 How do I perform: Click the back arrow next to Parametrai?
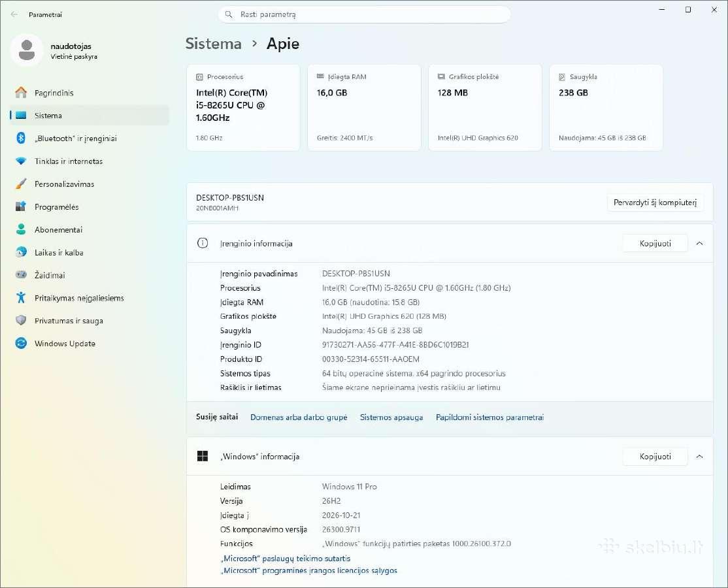[14, 14]
